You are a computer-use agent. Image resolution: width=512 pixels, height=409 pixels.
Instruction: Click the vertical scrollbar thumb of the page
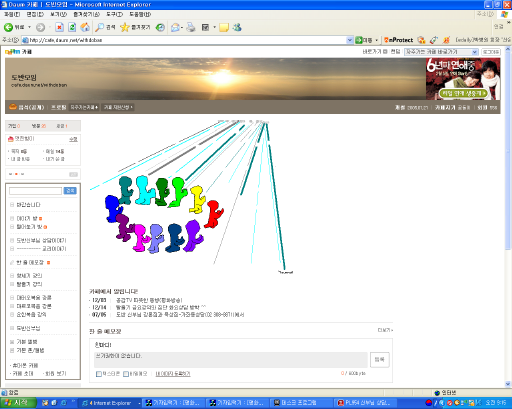click(x=508, y=152)
